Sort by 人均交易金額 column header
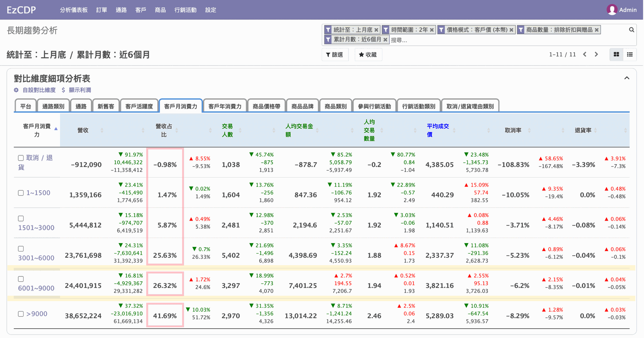Screen dimensions: 644x338 coord(299,130)
